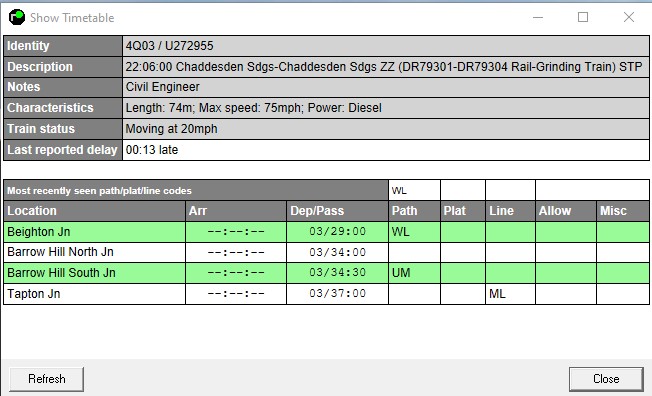The image size is (652, 396).
Task: Click the recently seen WL path code cell
Action: (415, 191)
